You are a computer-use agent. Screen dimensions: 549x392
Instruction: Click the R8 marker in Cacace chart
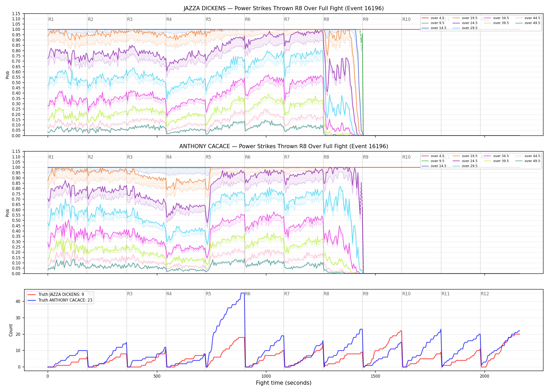point(326,157)
